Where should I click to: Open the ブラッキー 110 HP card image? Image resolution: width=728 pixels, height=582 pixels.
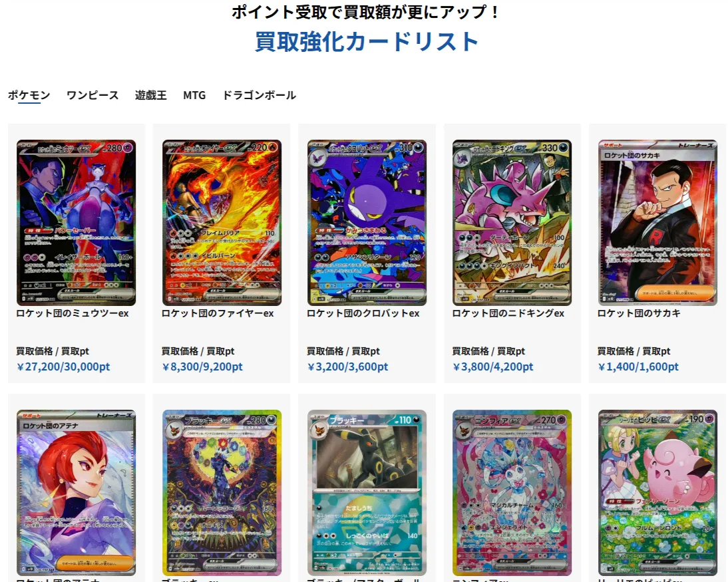[367, 493]
